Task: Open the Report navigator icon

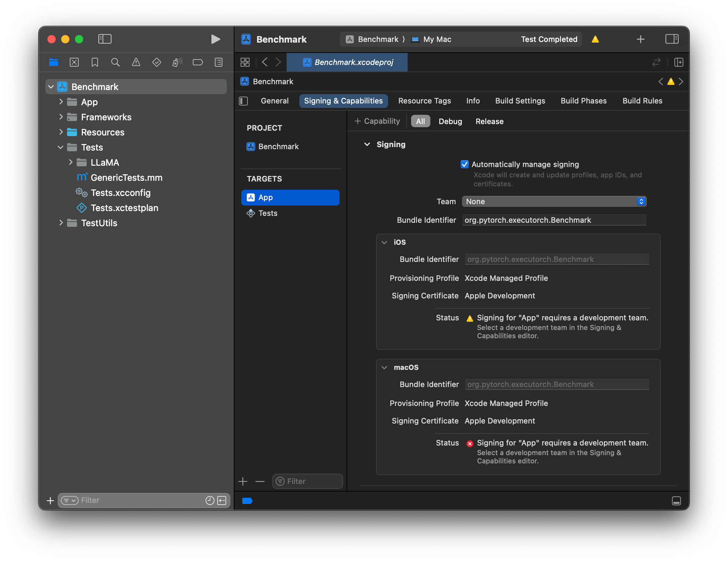Action: tap(219, 62)
